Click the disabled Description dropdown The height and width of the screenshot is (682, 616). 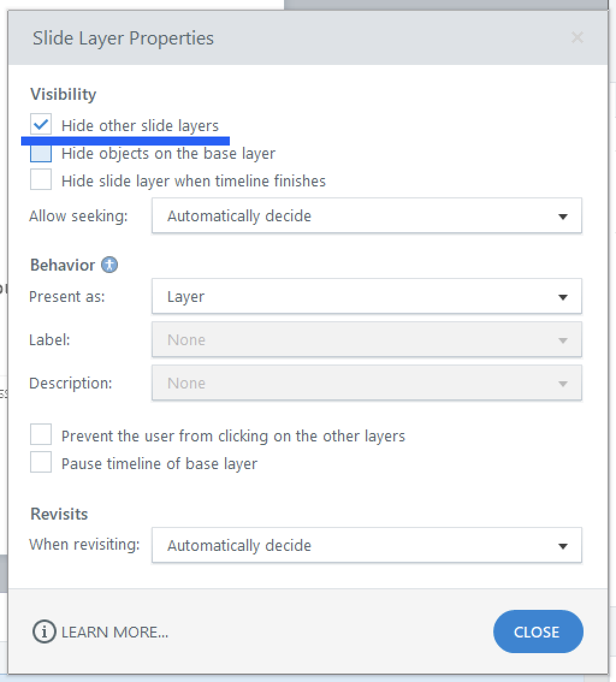coord(366,383)
